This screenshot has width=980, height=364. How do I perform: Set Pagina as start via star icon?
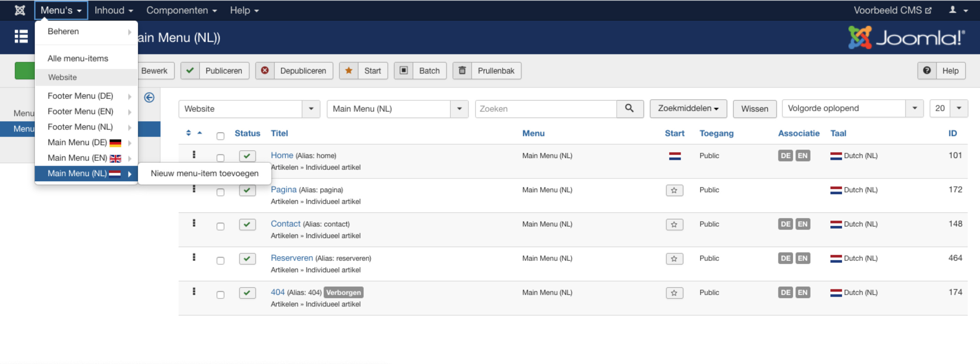pyautogui.click(x=674, y=190)
